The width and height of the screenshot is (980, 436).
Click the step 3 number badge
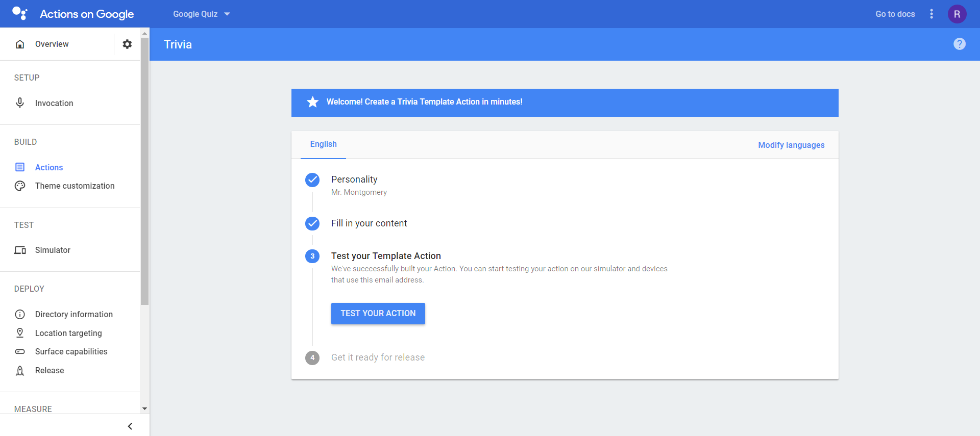coord(312,256)
